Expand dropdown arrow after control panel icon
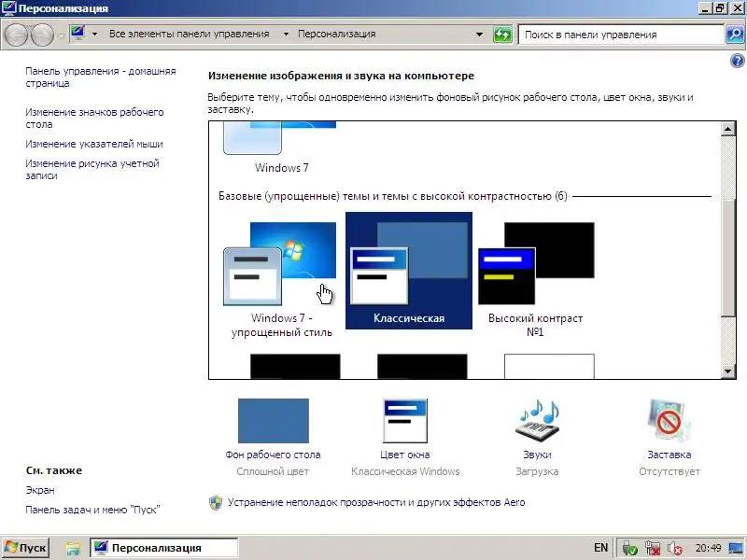Viewport: 747px width, 560px height. click(x=94, y=34)
